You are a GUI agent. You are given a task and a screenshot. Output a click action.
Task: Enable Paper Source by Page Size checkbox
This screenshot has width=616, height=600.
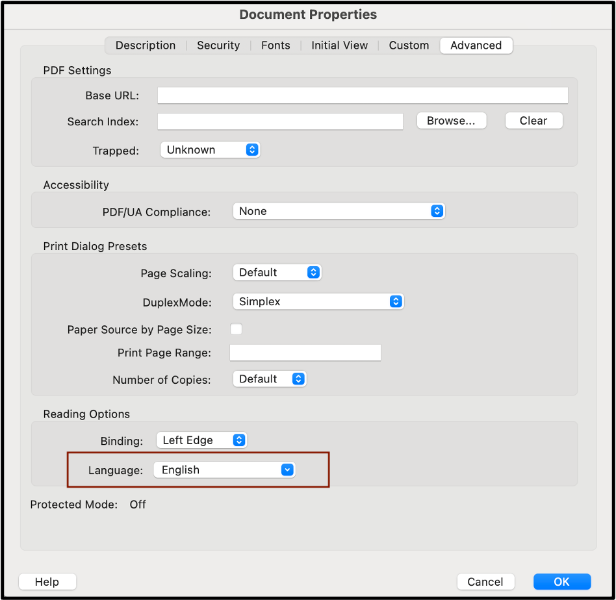point(237,329)
